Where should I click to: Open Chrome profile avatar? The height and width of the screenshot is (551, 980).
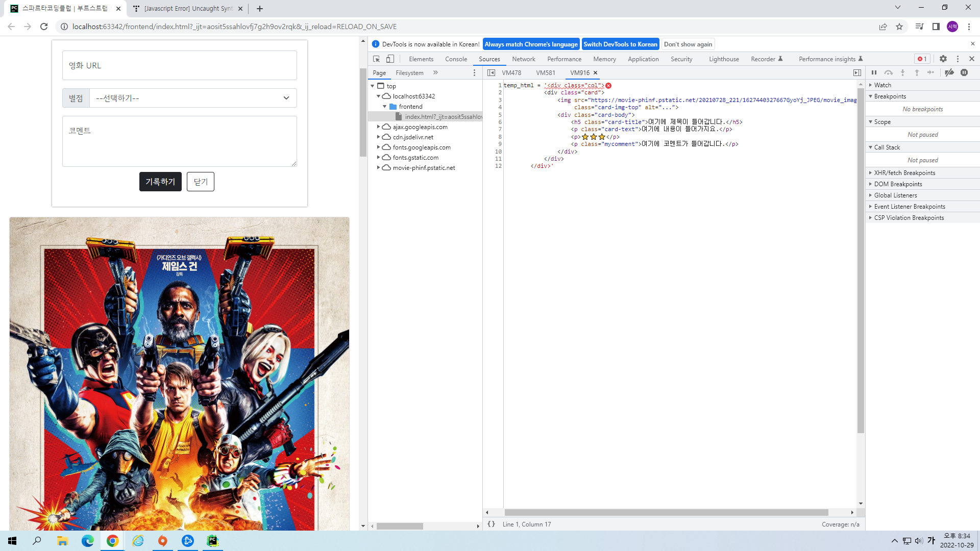[952, 27]
